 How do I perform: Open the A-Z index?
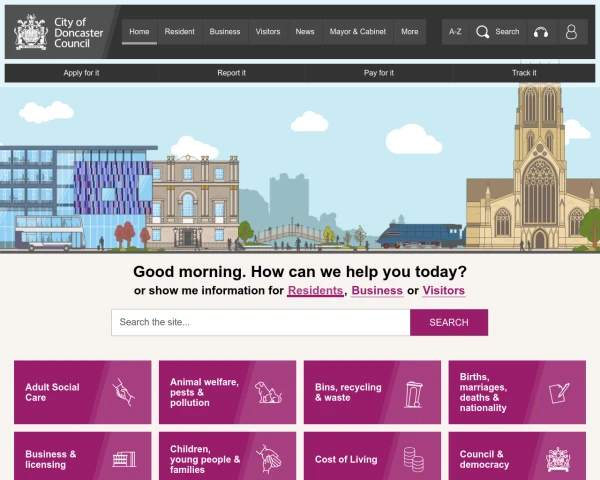click(455, 32)
